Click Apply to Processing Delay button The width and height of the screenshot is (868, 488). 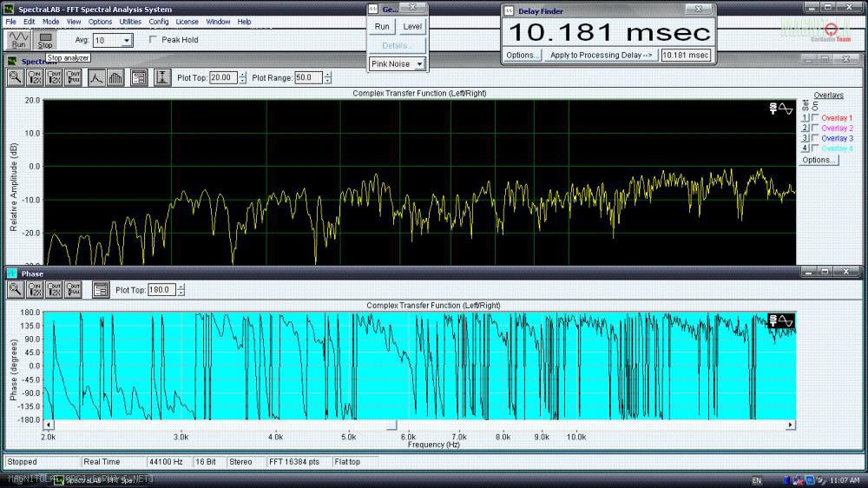602,55
